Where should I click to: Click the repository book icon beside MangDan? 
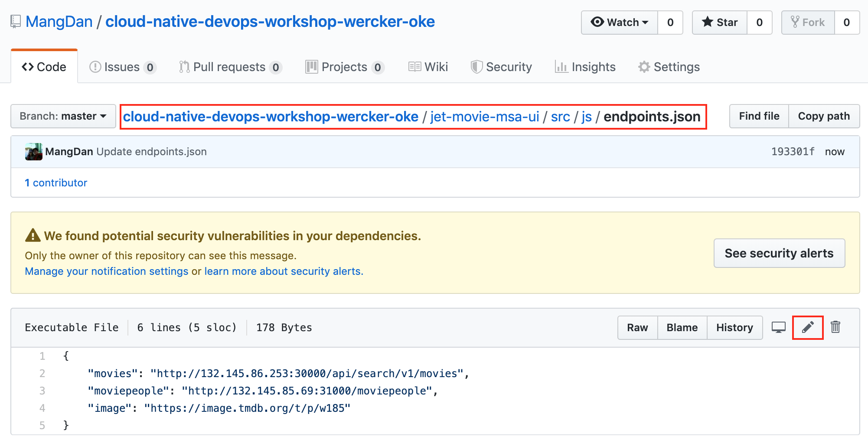click(x=16, y=22)
